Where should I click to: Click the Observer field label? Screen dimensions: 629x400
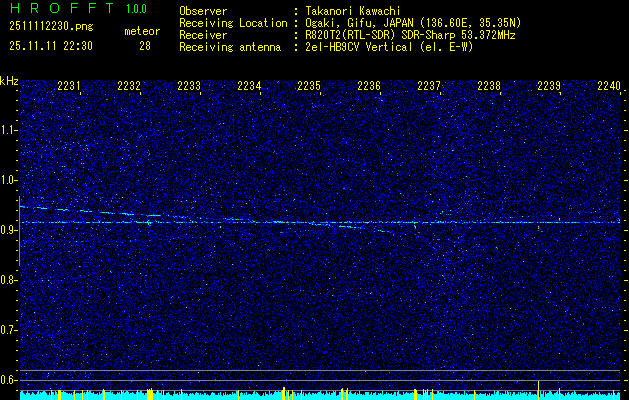(203, 11)
